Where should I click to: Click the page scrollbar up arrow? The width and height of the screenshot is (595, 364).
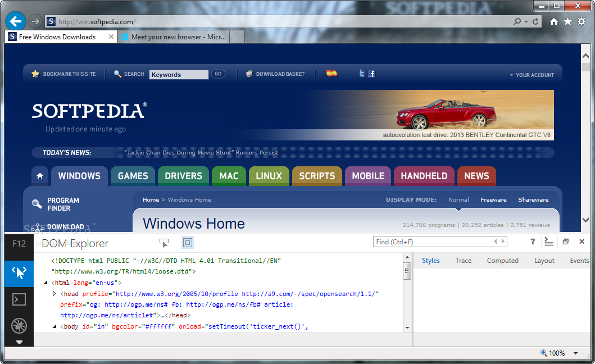pos(585,56)
